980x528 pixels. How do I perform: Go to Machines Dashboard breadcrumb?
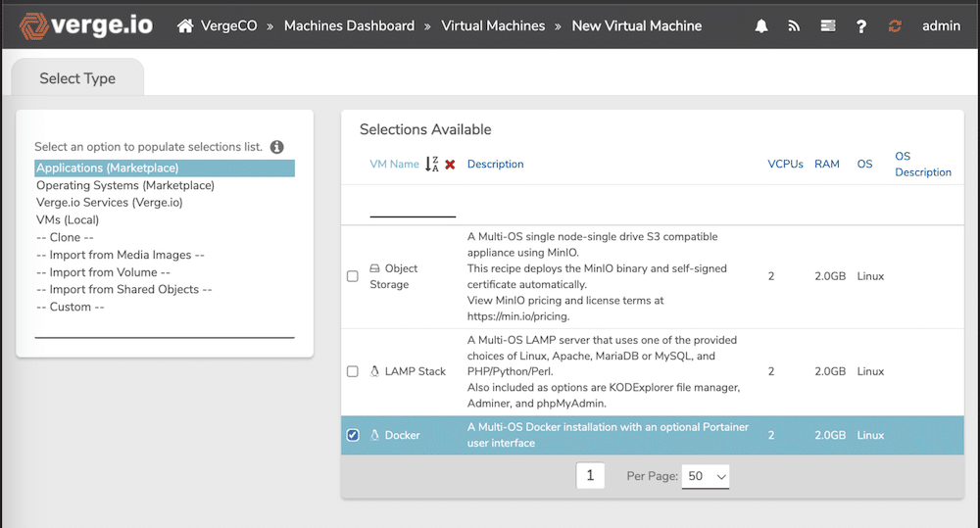click(350, 25)
